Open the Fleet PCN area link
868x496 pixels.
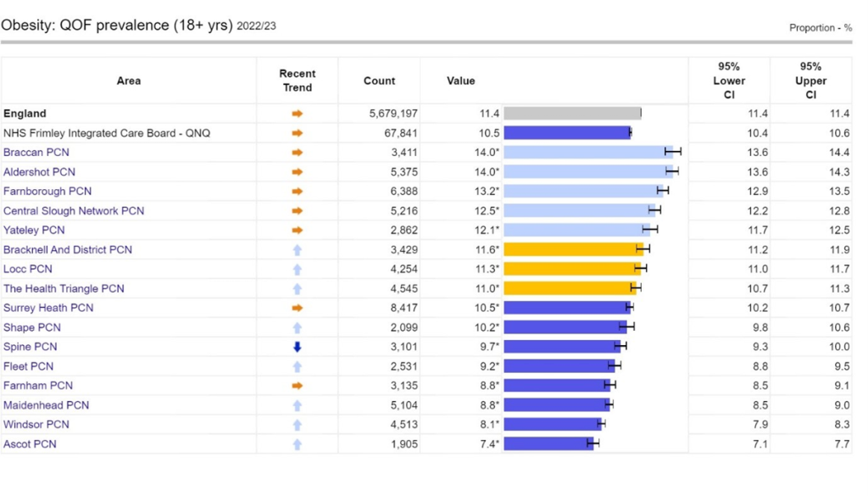point(28,366)
